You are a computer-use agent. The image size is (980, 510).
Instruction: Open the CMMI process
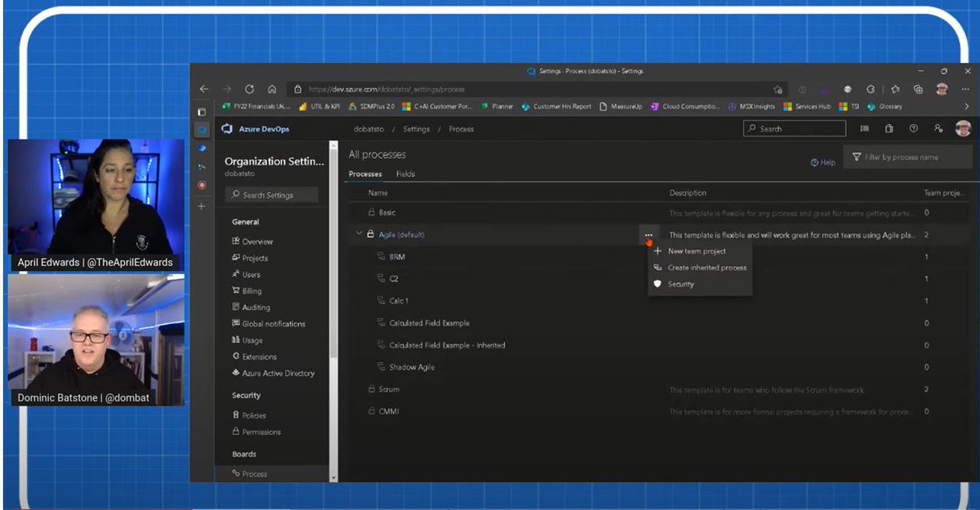click(389, 411)
